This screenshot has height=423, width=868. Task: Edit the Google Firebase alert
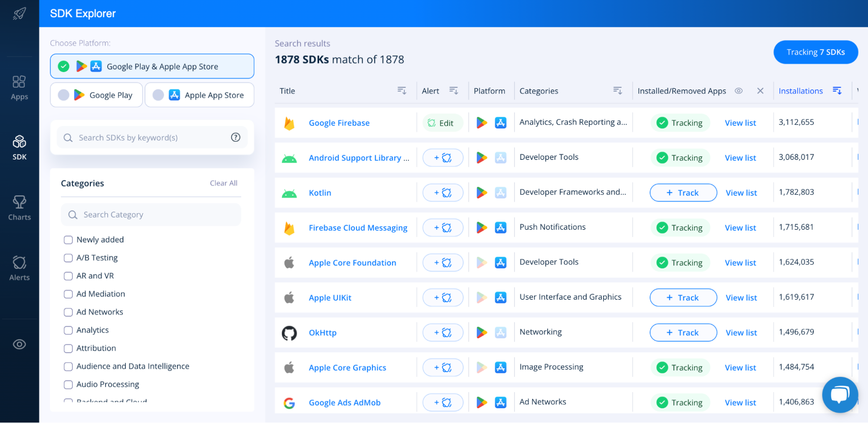pos(443,123)
